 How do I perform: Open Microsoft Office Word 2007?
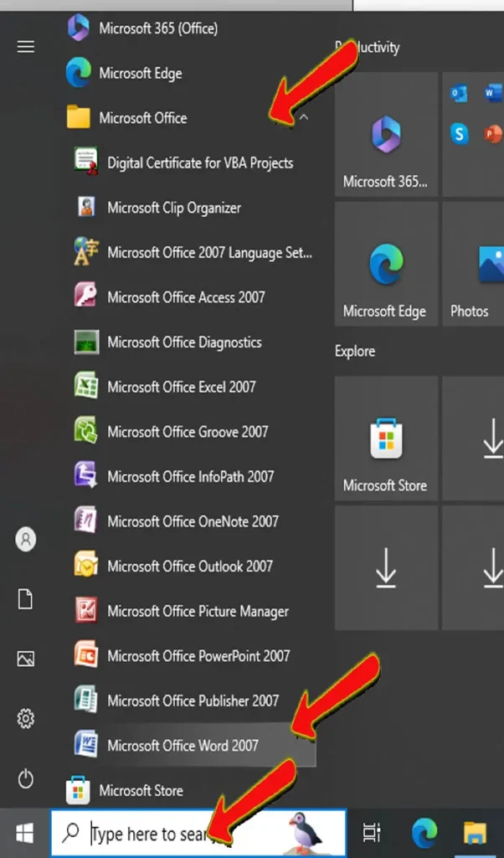[183, 745]
